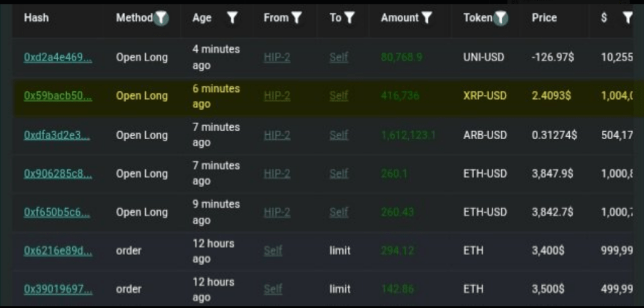Open transaction hash 0x906285c8
The width and height of the screenshot is (644, 308).
[x=58, y=173]
